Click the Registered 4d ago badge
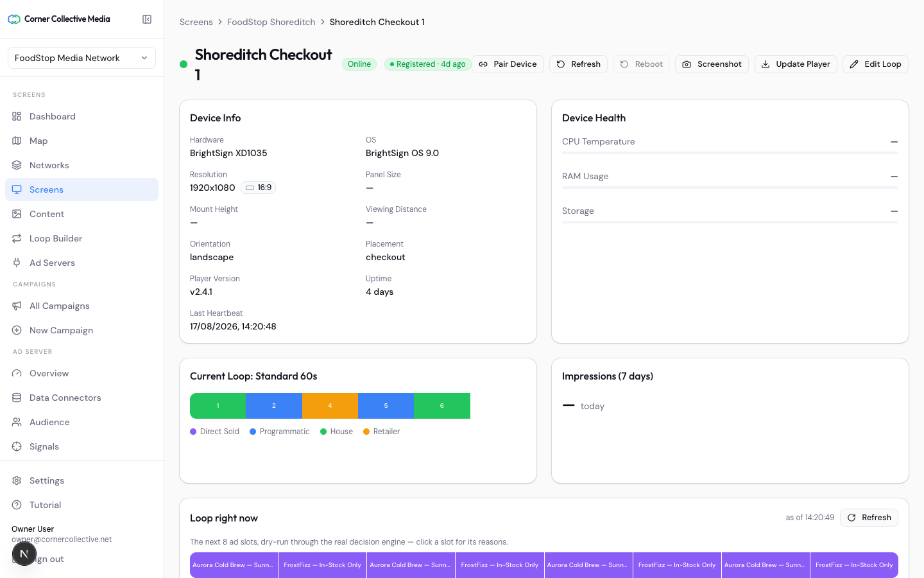 coord(428,64)
